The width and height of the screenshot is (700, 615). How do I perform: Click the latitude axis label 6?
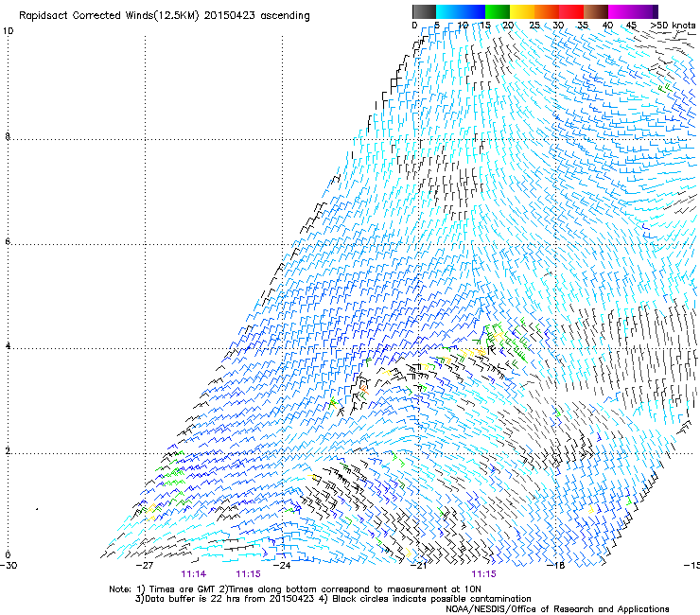point(8,241)
